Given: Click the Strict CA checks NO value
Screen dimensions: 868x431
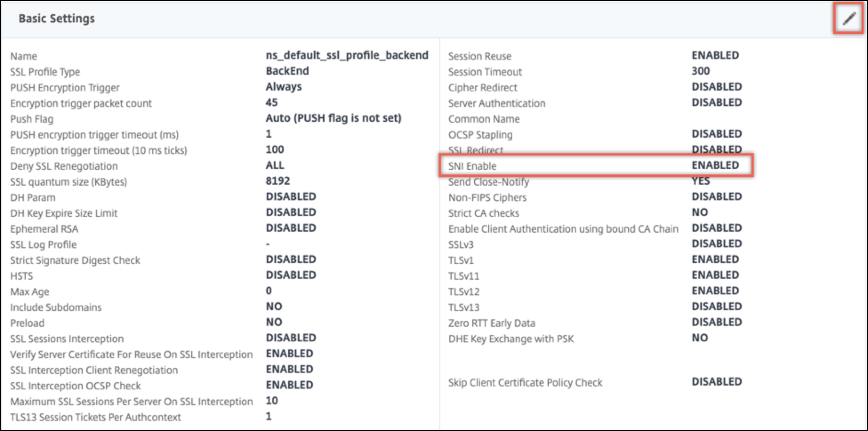Looking at the screenshot, I should pos(699,212).
